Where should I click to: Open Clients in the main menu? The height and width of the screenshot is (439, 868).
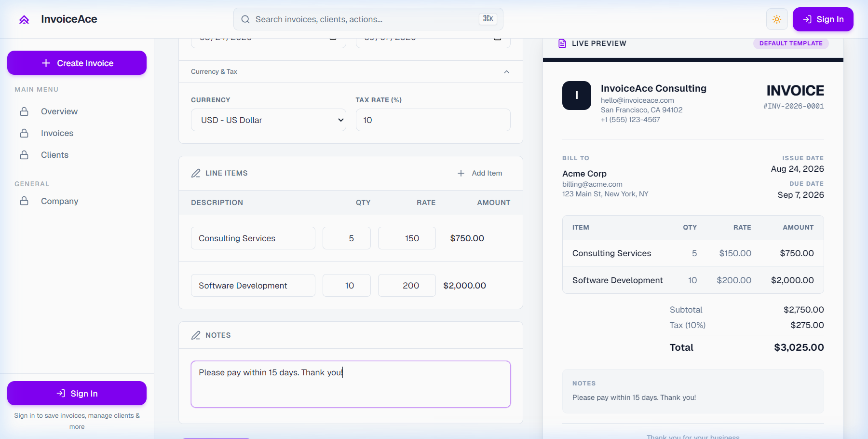[x=54, y=155]
